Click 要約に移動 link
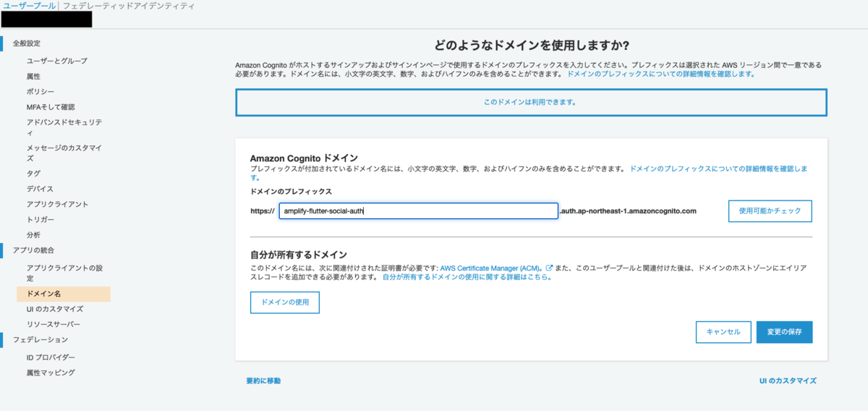 click(263, 380)
